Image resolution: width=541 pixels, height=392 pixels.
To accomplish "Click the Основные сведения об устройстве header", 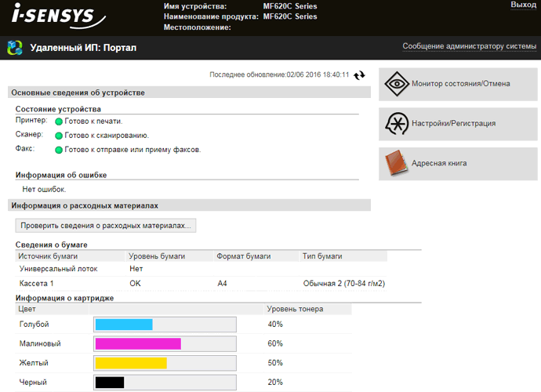I will [189, 93].
